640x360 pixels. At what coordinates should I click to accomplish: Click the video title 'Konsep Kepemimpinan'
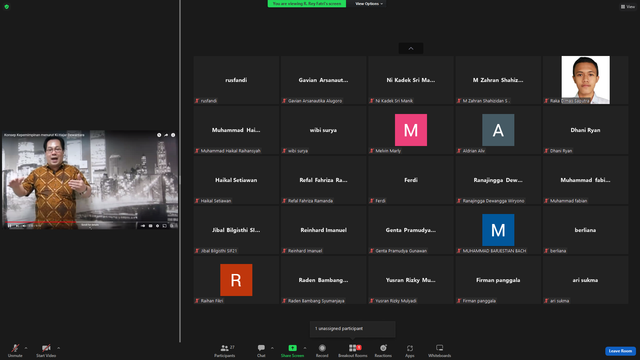click(x=44, y=135)
